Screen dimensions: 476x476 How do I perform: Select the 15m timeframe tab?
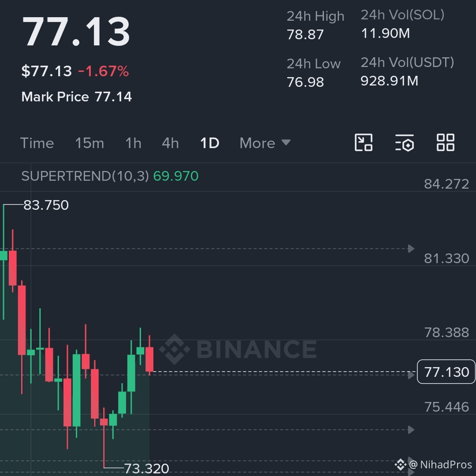click(89, 143)
